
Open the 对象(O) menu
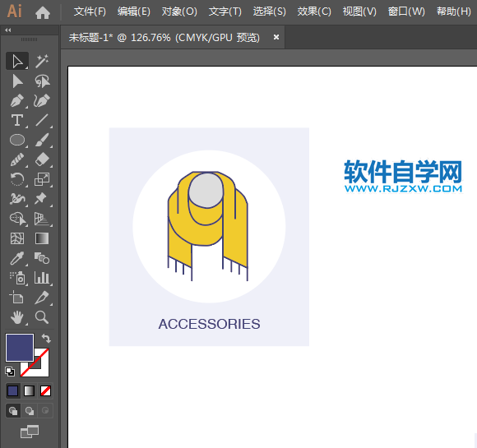(179, 12)
